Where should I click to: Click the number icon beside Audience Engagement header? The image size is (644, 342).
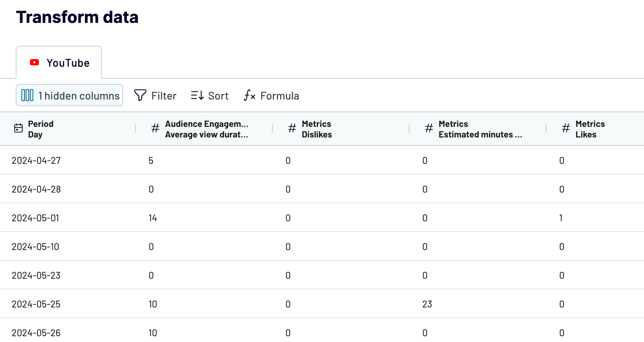point(155,128)
